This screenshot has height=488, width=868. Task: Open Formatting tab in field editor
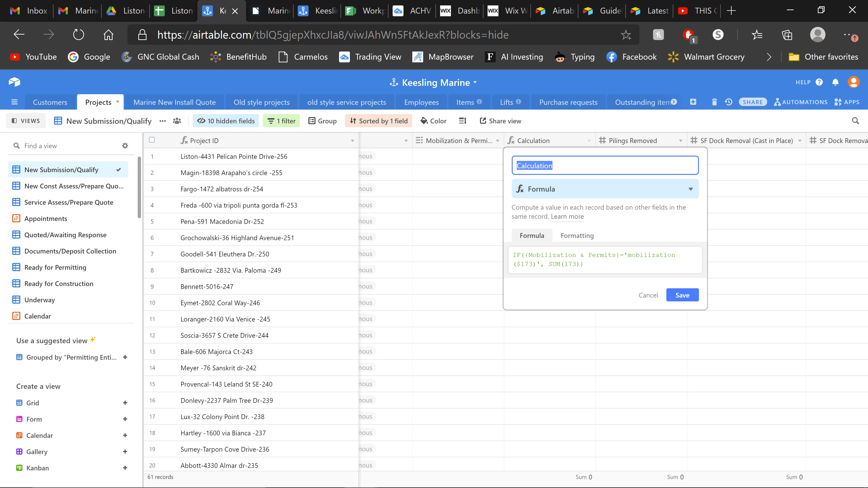(577, 235)
